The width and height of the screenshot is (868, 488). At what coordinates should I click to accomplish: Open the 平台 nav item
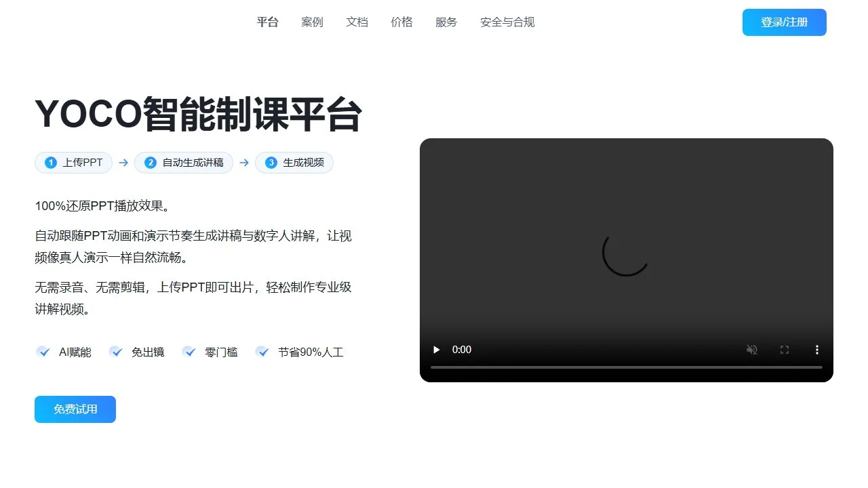[267, 22]
